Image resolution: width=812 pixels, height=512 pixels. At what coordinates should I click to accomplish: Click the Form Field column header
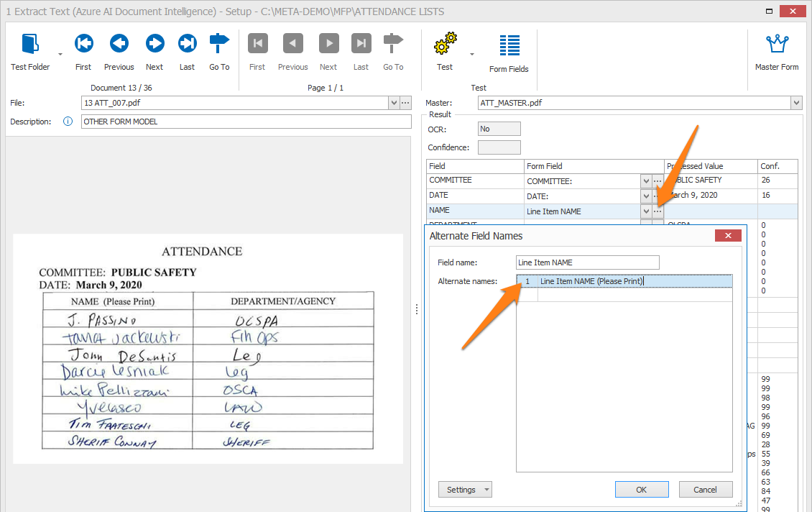594,166
